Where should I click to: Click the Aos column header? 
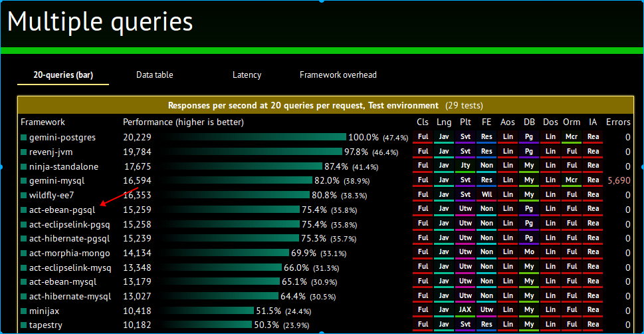click(x=508, y=122)
